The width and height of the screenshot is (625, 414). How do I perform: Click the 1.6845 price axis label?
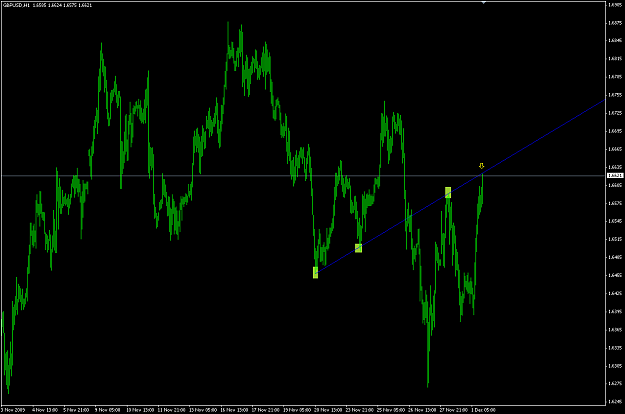click(x=615, y=40)
